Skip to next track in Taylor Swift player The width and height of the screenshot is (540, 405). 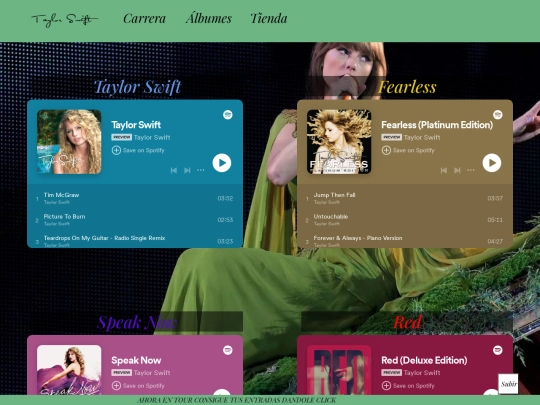tap(187, 170)
